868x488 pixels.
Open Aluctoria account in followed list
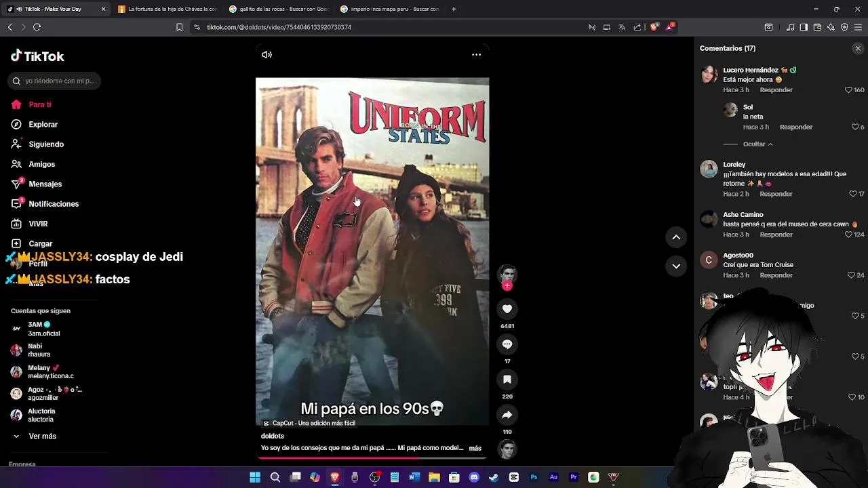click(x=41, y=415)
